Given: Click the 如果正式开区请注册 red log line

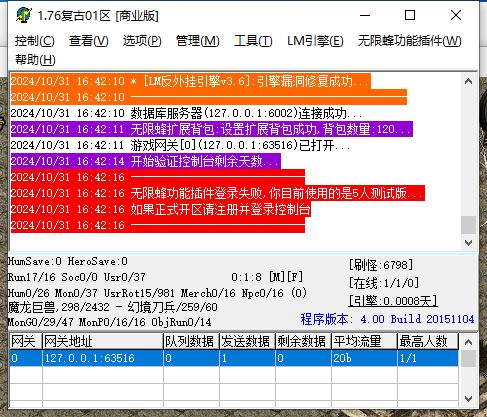Looking at the screenshot, I should pos(161,209).
